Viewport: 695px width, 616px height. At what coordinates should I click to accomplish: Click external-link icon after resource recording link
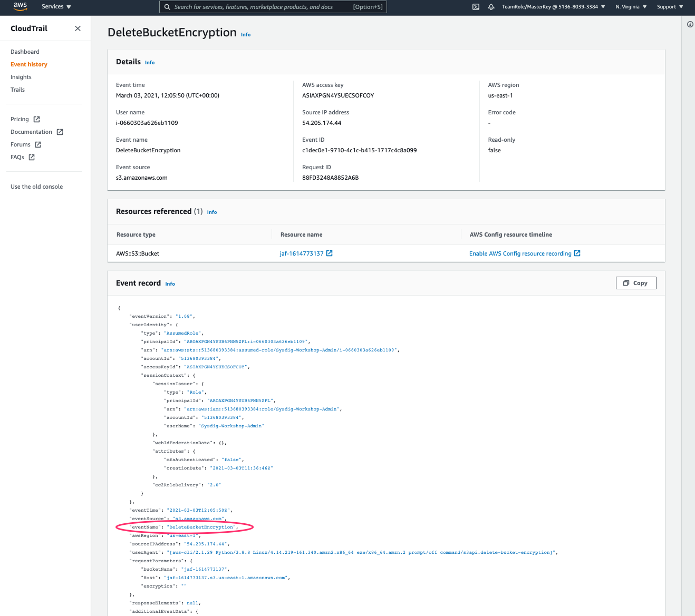pyautogui.click(x=577, y=253)
